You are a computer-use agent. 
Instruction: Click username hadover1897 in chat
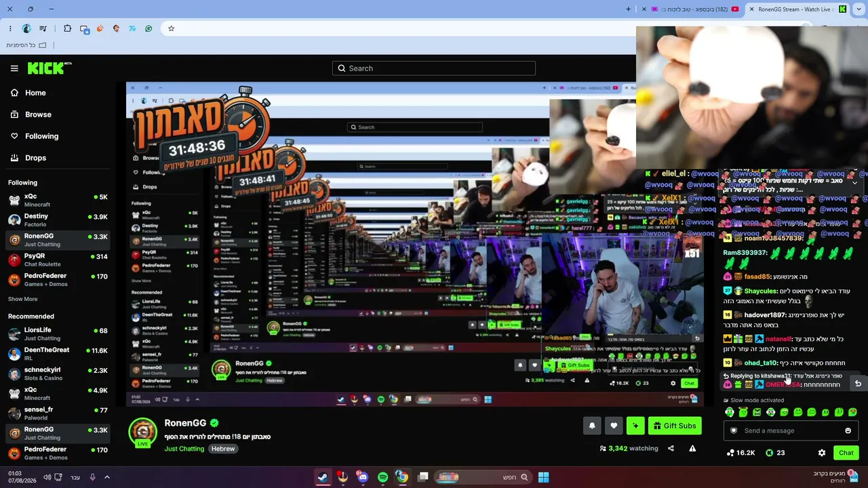click(x=764, y=315)
